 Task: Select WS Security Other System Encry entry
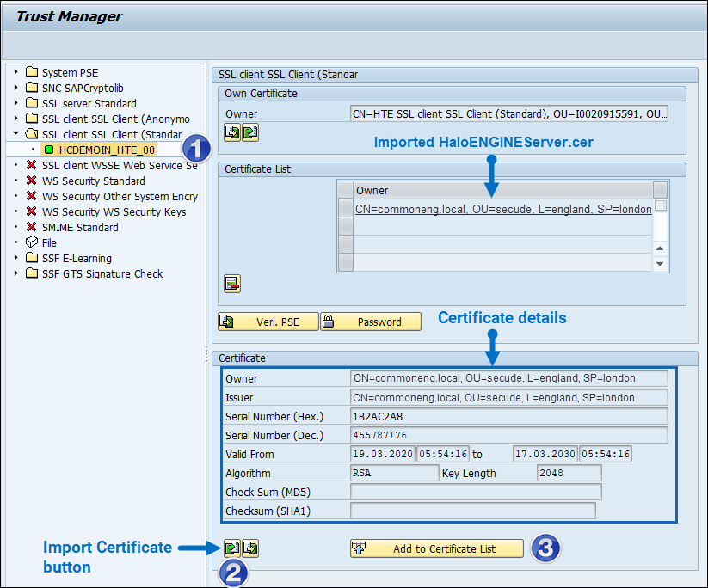point(120,197)
